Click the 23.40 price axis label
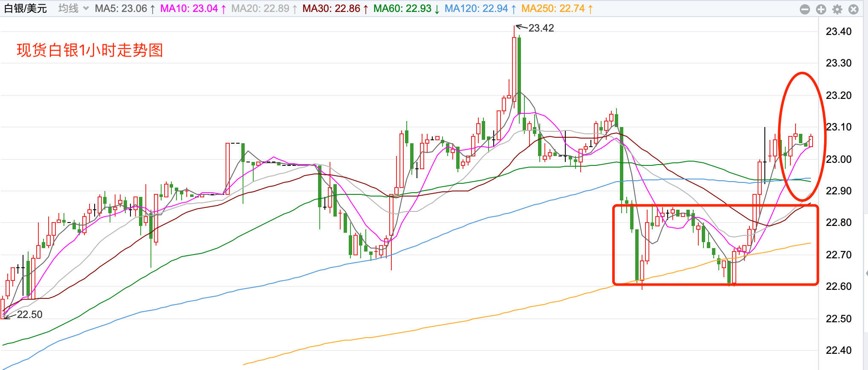This screenshot has width=868, height=370. pyautogui.click(x=839, y=32)
